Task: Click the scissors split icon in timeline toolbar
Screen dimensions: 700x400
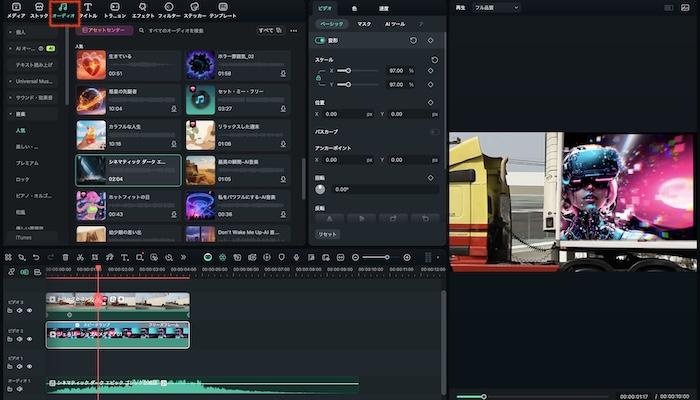Action: 80,257
